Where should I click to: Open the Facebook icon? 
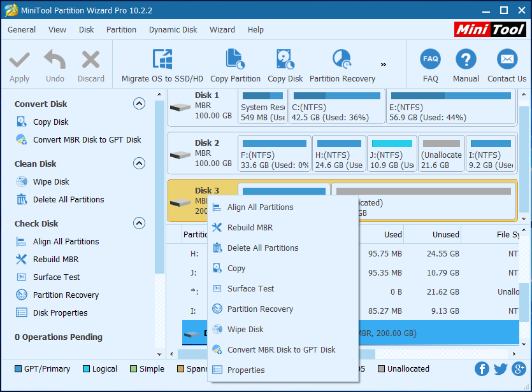(x=482, y=368)
